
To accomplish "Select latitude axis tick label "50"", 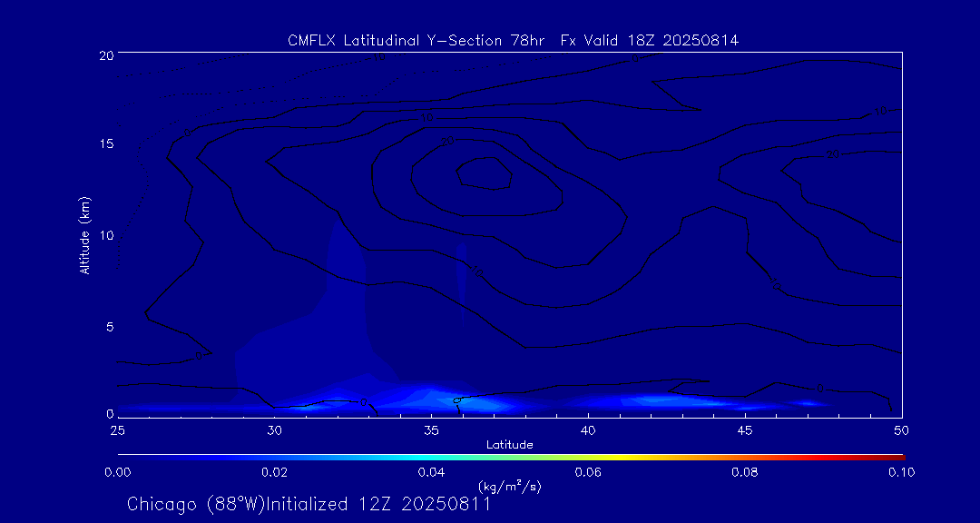I will point(901,430).
